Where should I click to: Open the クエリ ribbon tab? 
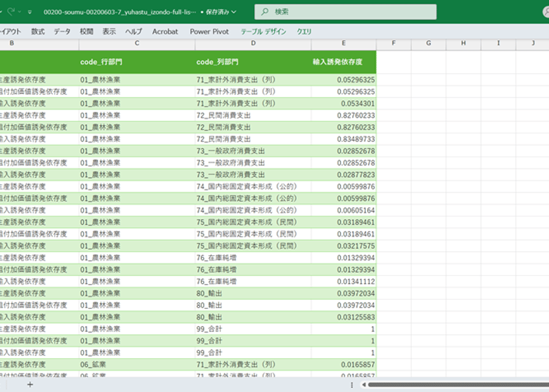pyautogui.click(x=304, y=31)
